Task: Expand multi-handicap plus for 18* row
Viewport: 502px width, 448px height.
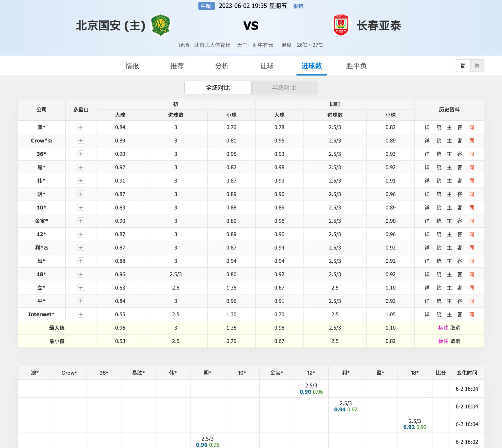Action: click(81, 274)
